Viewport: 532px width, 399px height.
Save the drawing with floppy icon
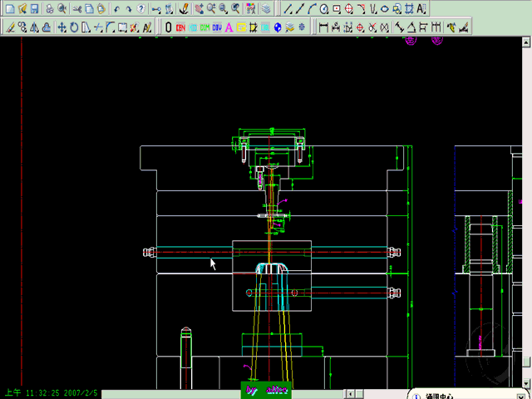(34, 9)
